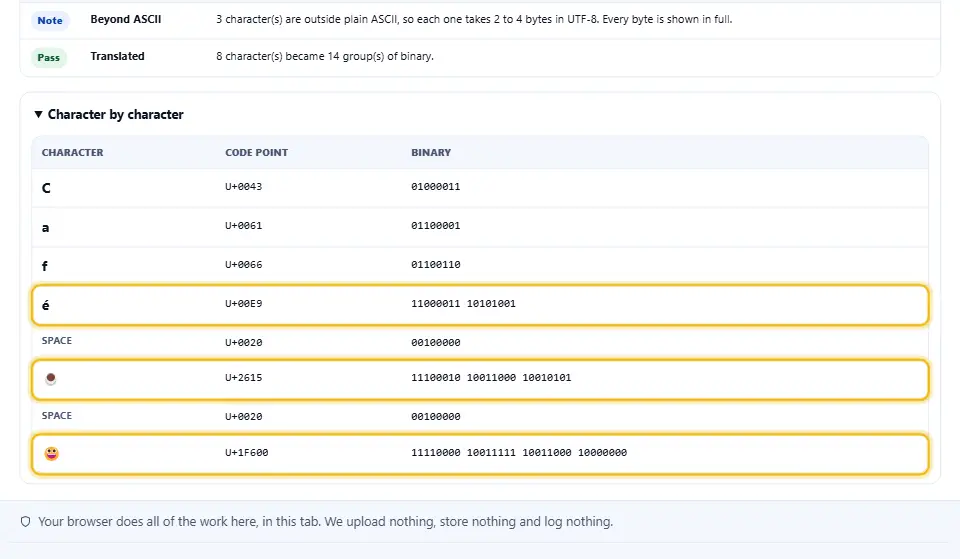Click the '3 character(s) are outside plain ASCII' note
Screen dimensions: 960x559
474,20
